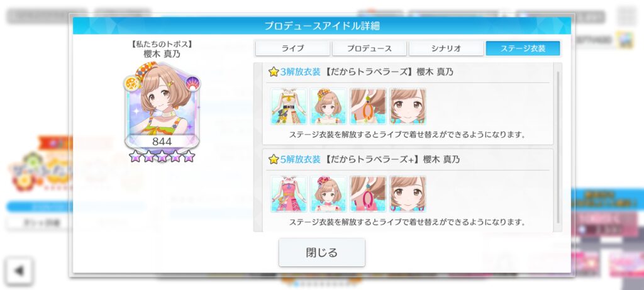Switch to the ライブ tab
Image resolution: width=644 pixels, height=290 pixels.
292,48
